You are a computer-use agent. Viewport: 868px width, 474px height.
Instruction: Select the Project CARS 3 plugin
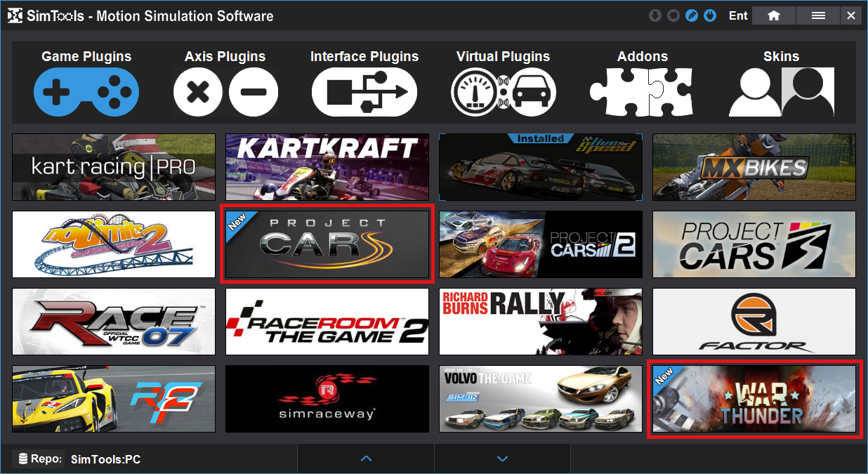(x=754, y=244)
